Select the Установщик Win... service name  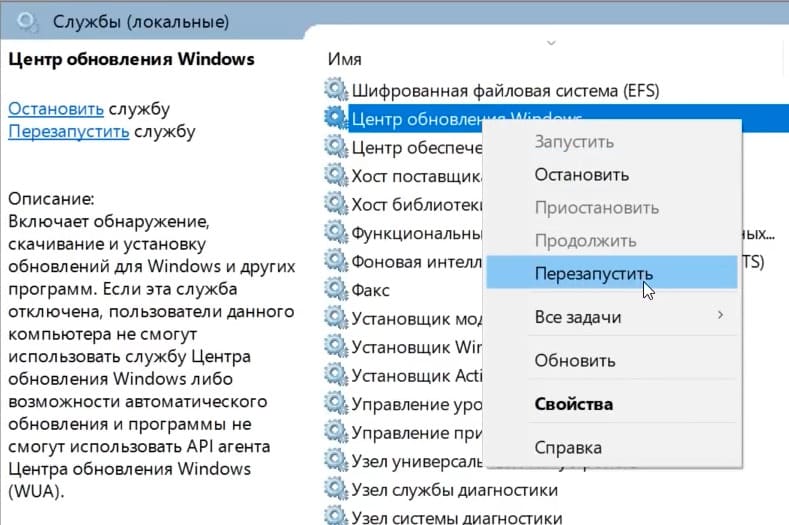pyautogui.click(x=417, y=347)
